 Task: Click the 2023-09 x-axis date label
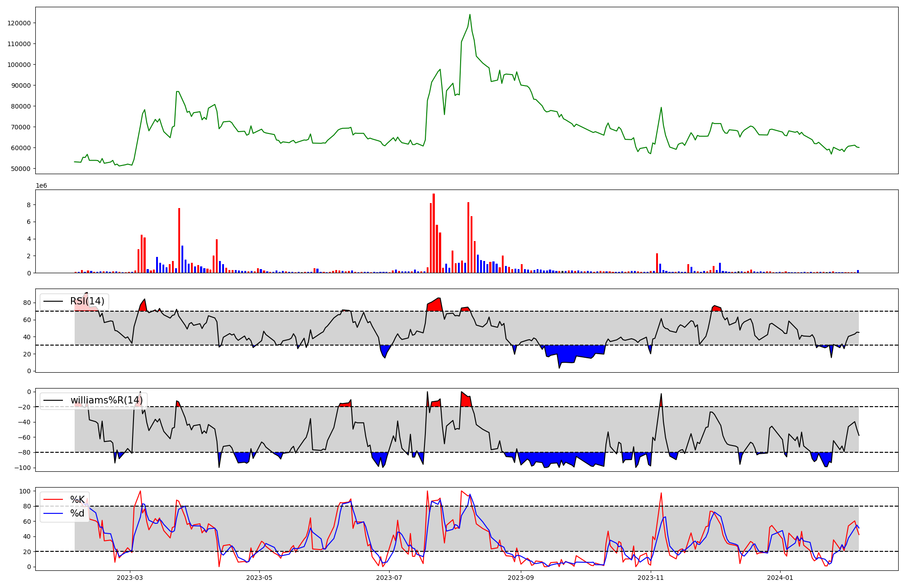click(x=521, y=578)
